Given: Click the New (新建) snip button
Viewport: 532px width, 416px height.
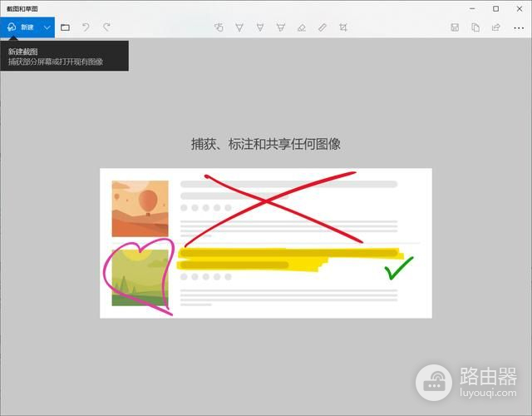Looking at the screenshot, I should pyautogui.click(x=20, y=27).
